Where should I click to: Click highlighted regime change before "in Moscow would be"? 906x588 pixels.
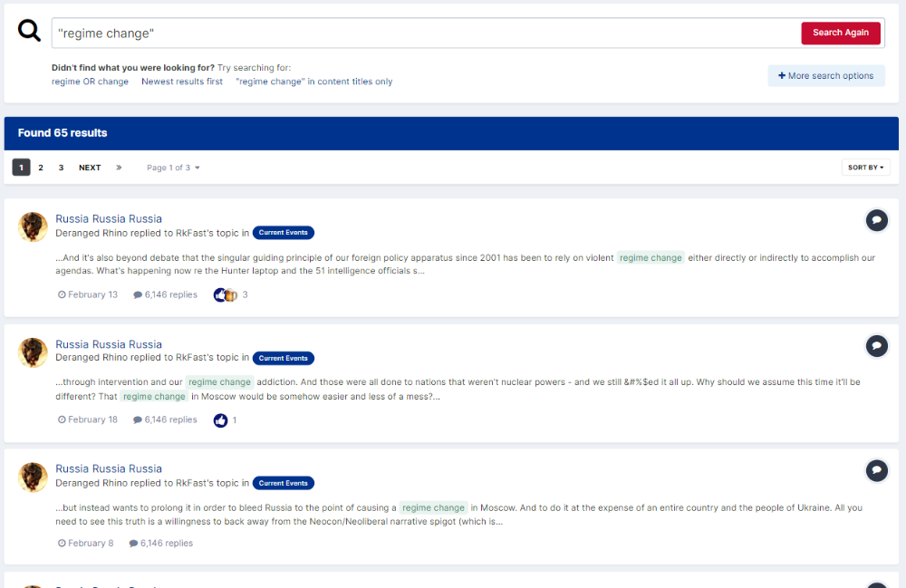tap(154, 396)
